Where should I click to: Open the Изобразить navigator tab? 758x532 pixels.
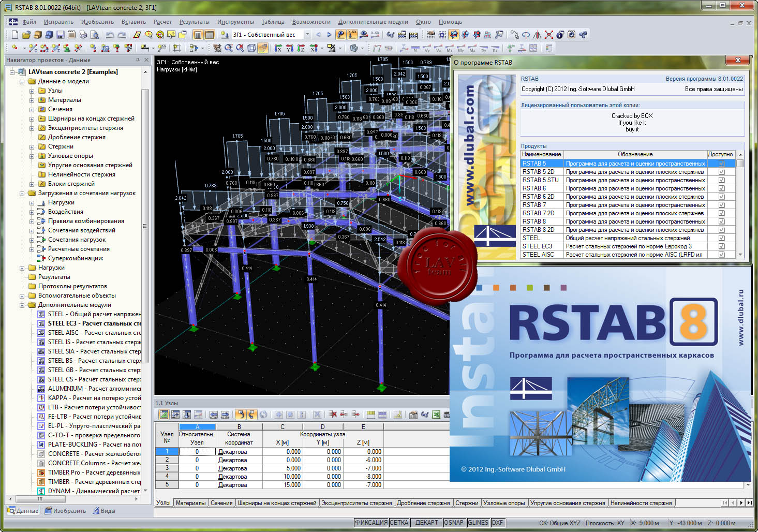[x=65, y=511]
